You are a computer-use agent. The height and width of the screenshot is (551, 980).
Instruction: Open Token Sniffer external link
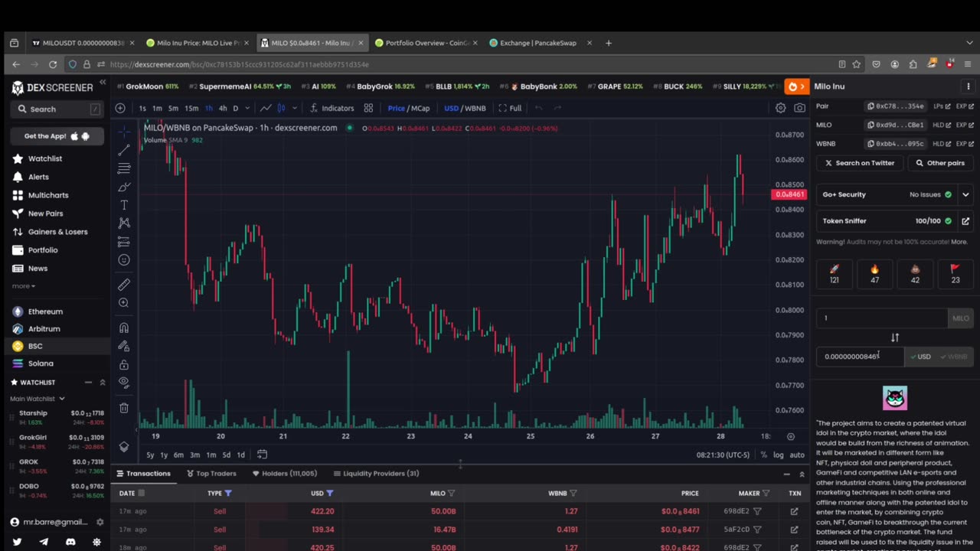(x=965, y=221)
